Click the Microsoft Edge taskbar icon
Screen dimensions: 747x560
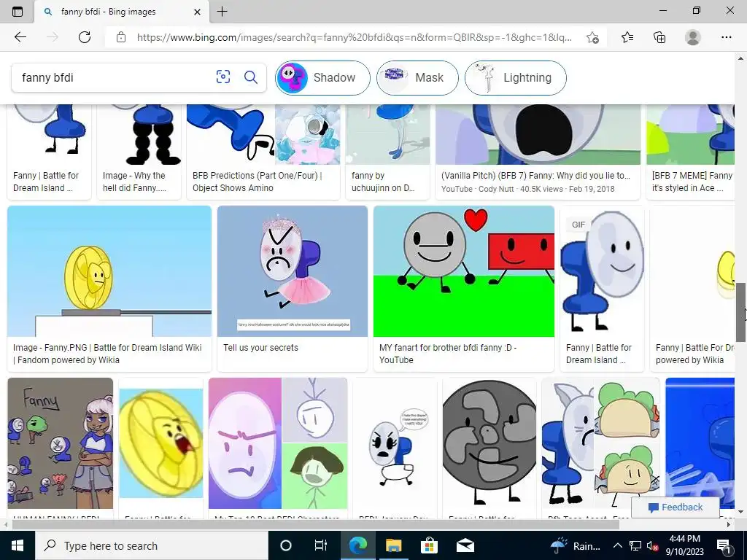click(357, 545)
